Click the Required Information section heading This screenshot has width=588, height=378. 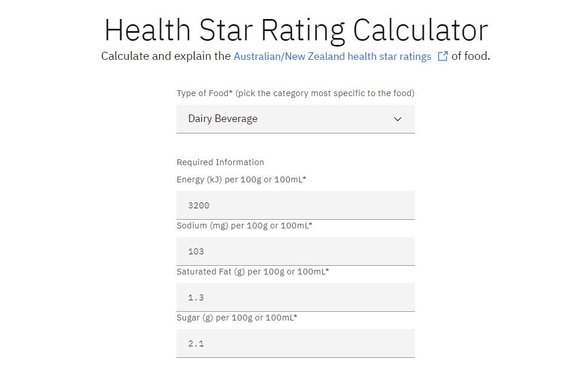[x=220, y=162]
